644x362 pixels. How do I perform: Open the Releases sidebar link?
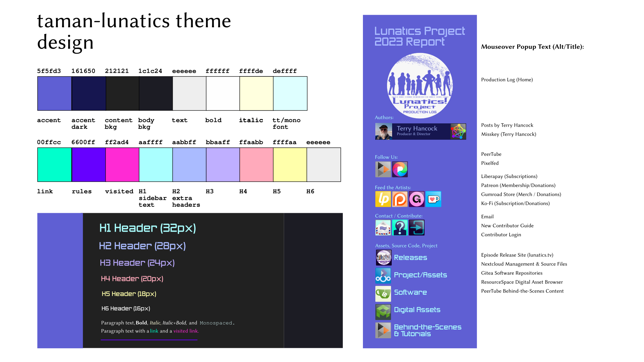410,258
